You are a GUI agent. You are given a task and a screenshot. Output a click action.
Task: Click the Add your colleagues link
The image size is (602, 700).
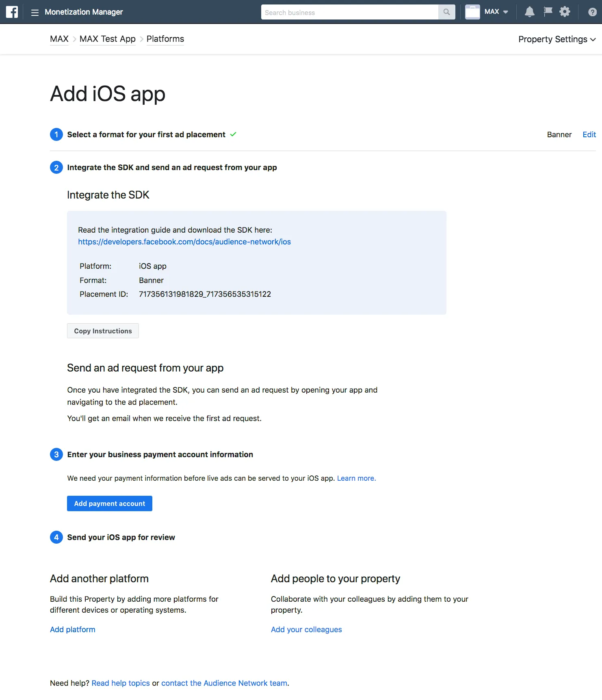tap(306, 629)
